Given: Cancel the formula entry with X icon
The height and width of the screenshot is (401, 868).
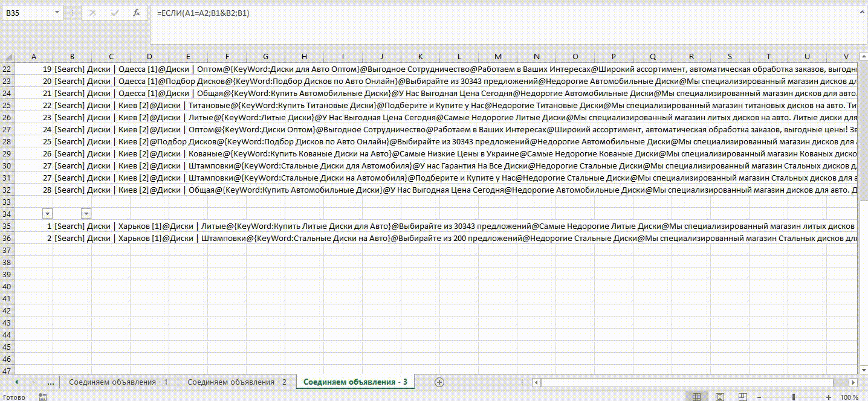Looking at the screenshot, I should [92, 13].
